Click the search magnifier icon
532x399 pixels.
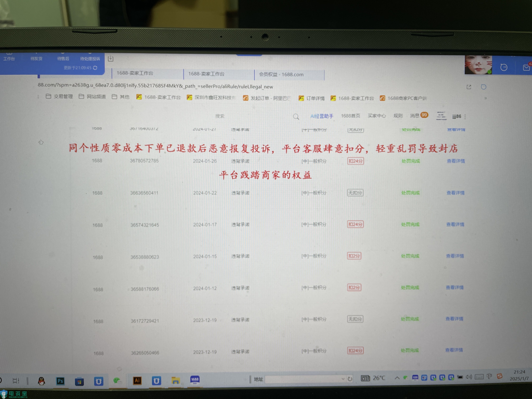tap(296, 117)
